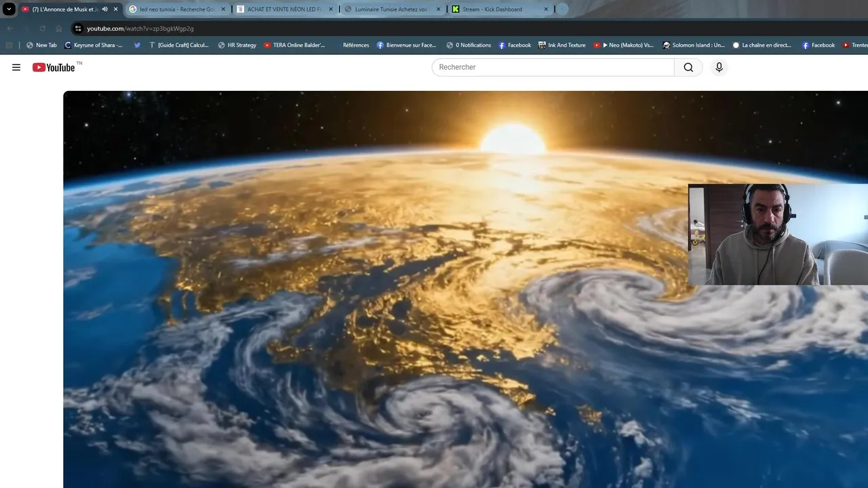Open the Twitter bird bookmark
Image resolution: width=868 pixels, height=488 pixels.
[x=138, y=45]
